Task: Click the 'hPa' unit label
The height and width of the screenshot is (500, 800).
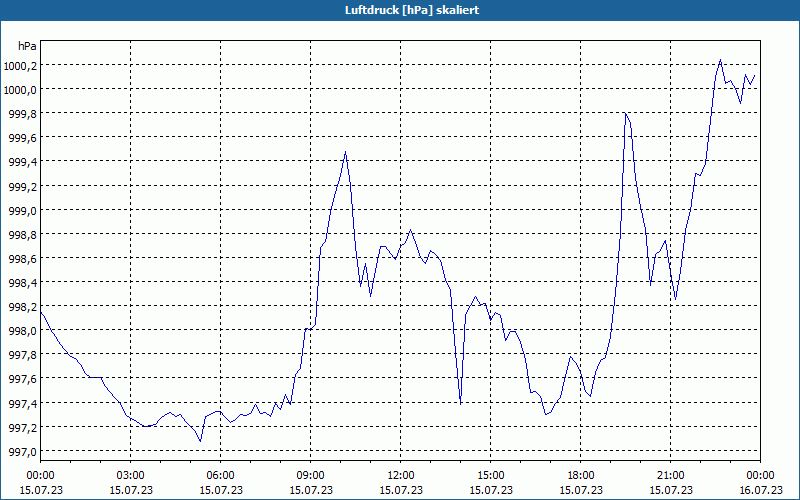Action: click(27, 46)
